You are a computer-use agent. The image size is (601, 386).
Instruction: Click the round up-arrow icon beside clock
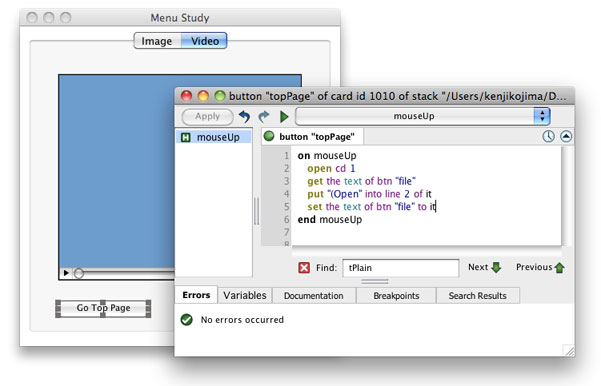pos(566,136)
